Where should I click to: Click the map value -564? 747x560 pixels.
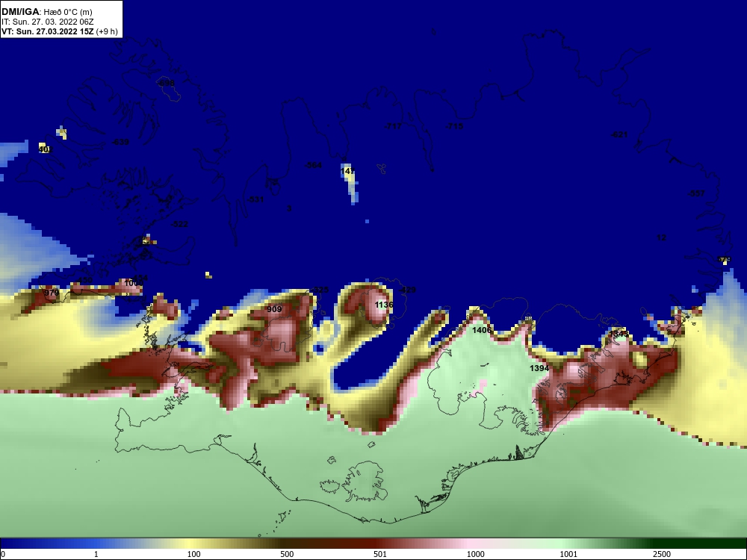[313, 165]
